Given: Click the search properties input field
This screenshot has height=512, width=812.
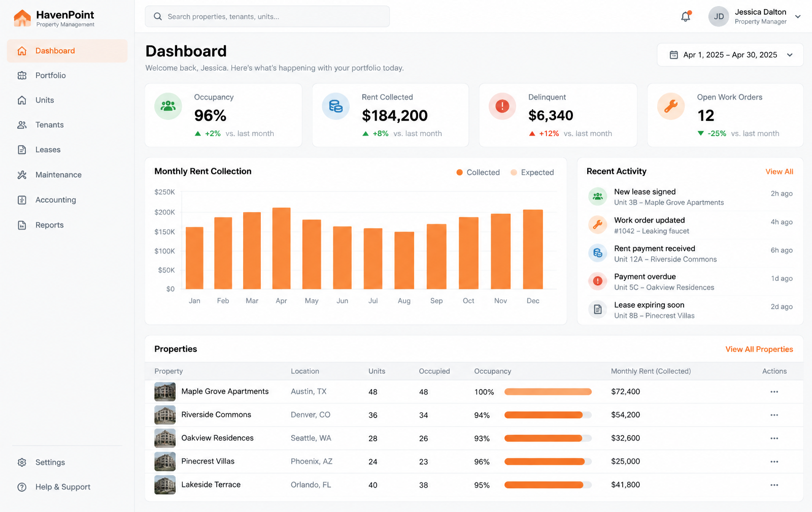Looking at the screenshot, I should [x=267, y=16].
